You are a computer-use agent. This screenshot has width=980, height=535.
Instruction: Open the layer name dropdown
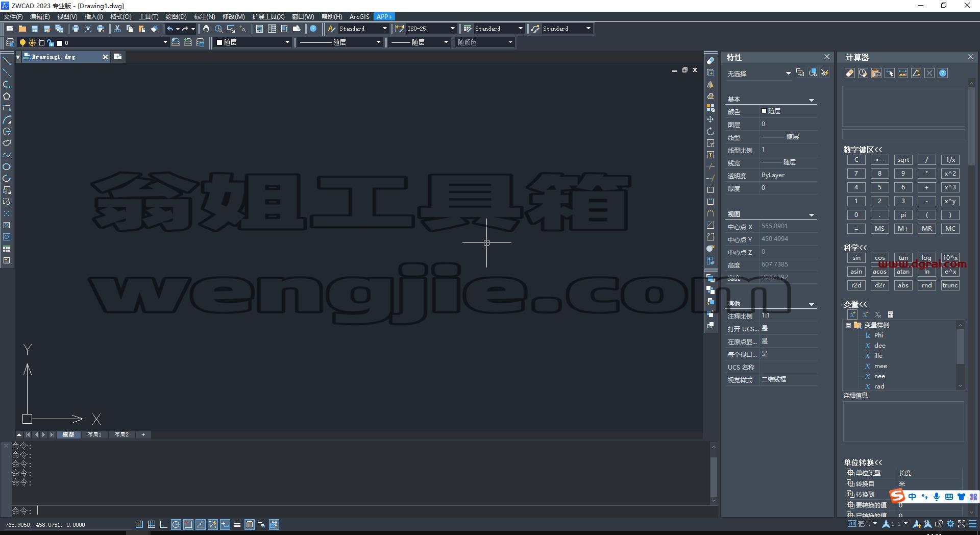tap(165, 42)
